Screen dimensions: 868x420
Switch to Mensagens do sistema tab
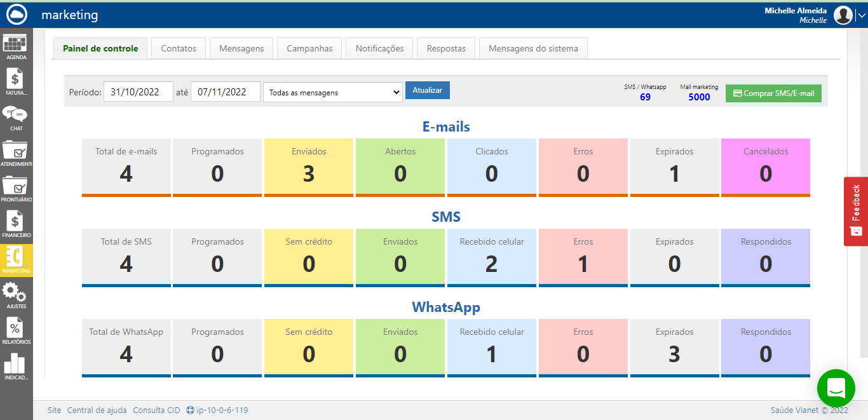coord(533,48)
